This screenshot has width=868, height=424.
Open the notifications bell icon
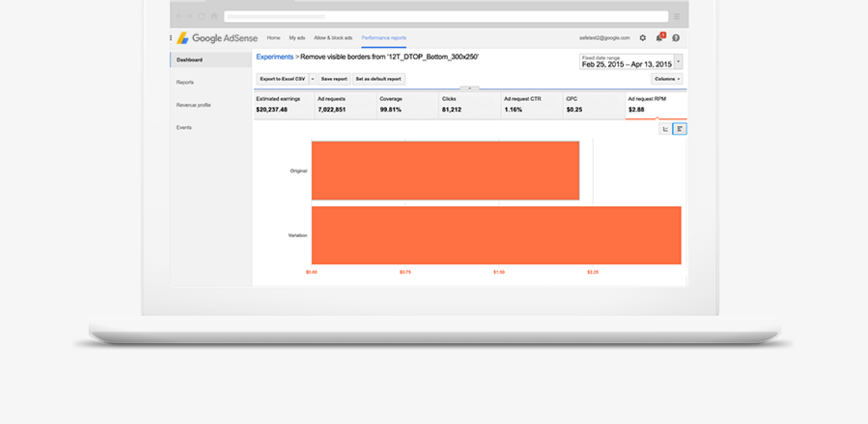659,37
